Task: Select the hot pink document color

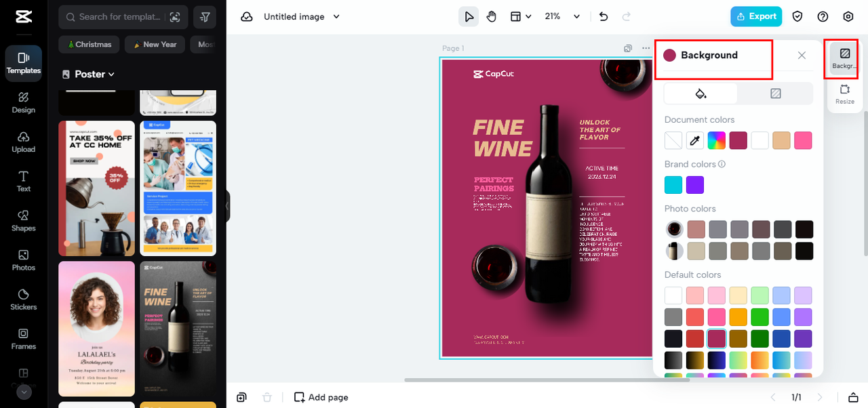Action: [x=804, y=140]
